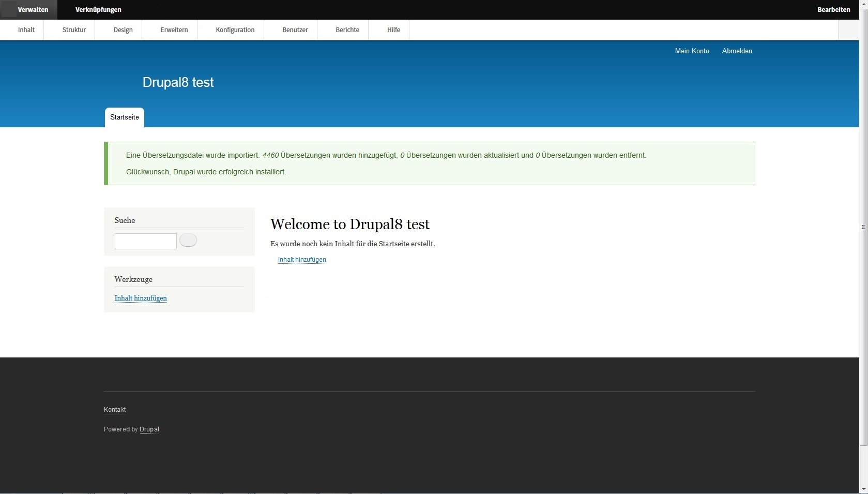Click Inhalt hinzufügen under welcome message
Image resolution: width=868 pixels, height=494 pixels.
pos(302,260)
